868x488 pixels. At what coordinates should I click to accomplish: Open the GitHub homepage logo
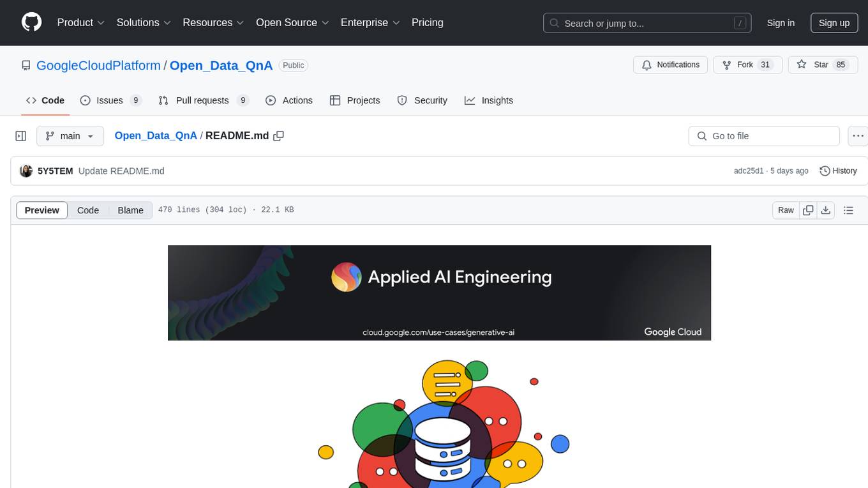32,22
